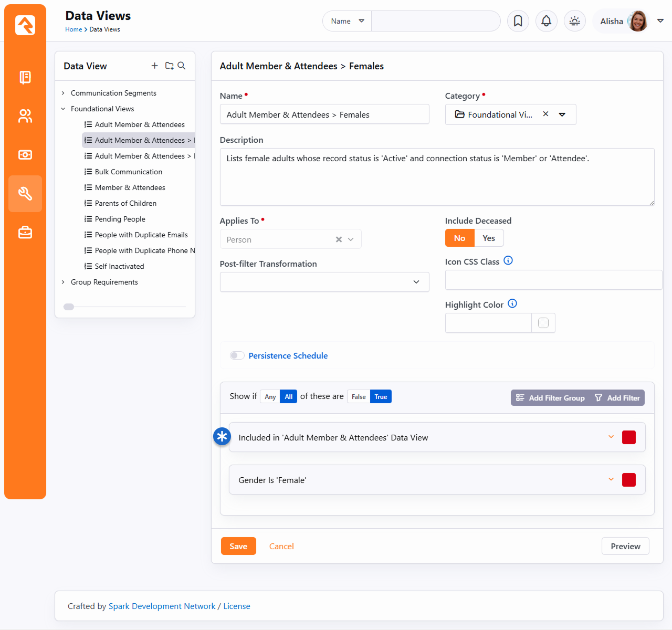This screenshot has height=630, width=672.
Task: Open the bookmarks icon in the header
Action: 518,21
